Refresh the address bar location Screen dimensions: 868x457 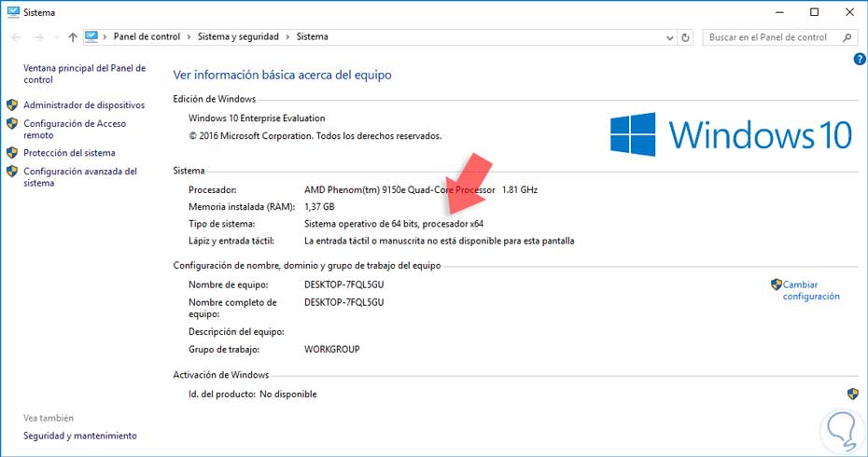pos(685,37)
